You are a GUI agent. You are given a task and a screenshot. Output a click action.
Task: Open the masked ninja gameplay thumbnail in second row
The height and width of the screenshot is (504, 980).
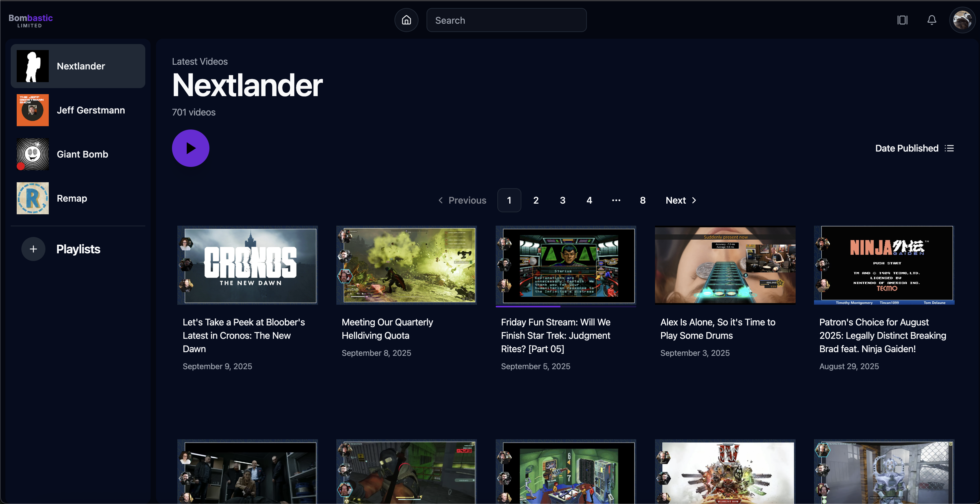[407, 472]
